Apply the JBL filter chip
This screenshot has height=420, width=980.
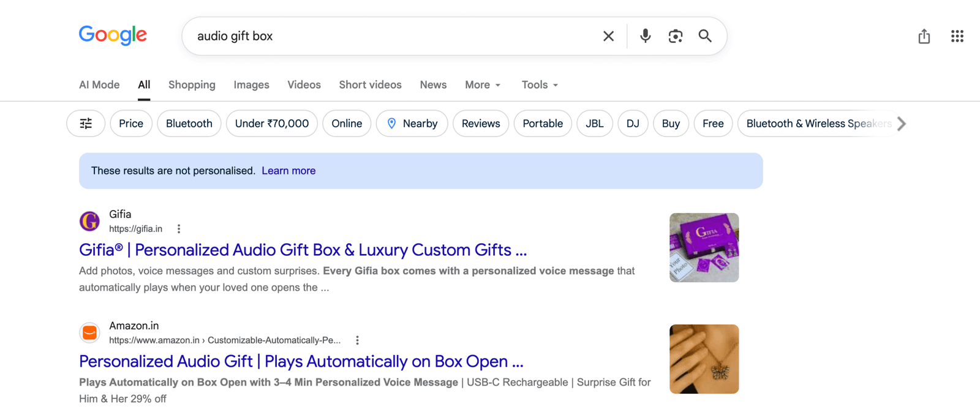click(595, 124)
